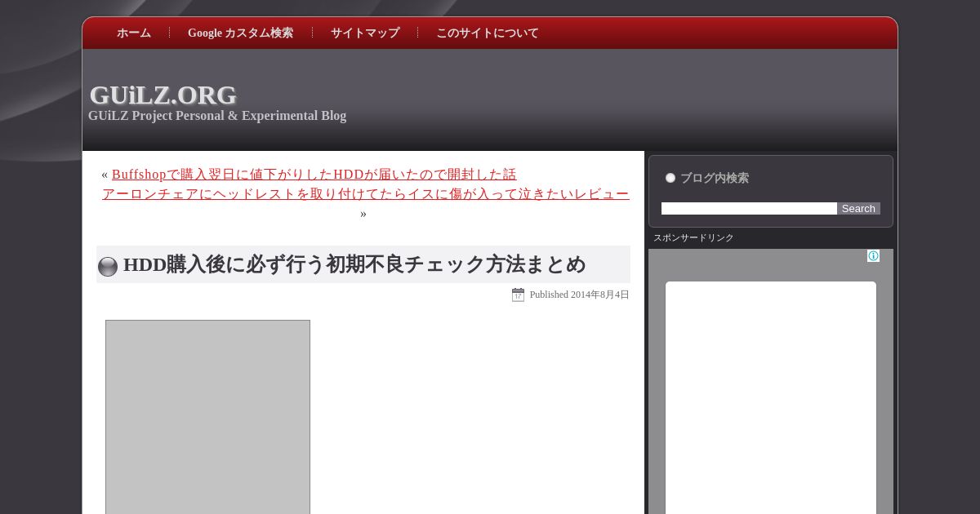Open the previous post about Buffshop HDD

[314, 175]
